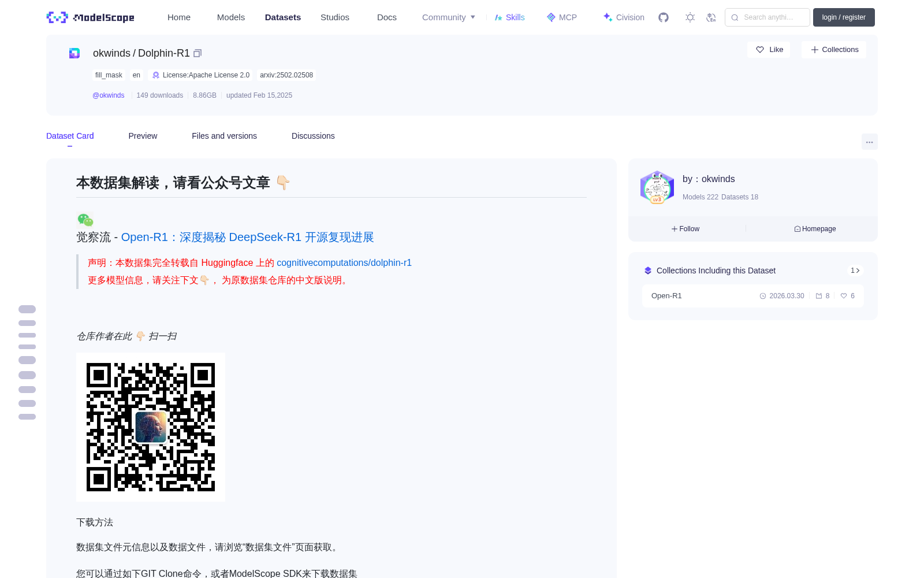The image size is (924, 578).
Task: Click the search magnifier icon
Action: [735, 17]
